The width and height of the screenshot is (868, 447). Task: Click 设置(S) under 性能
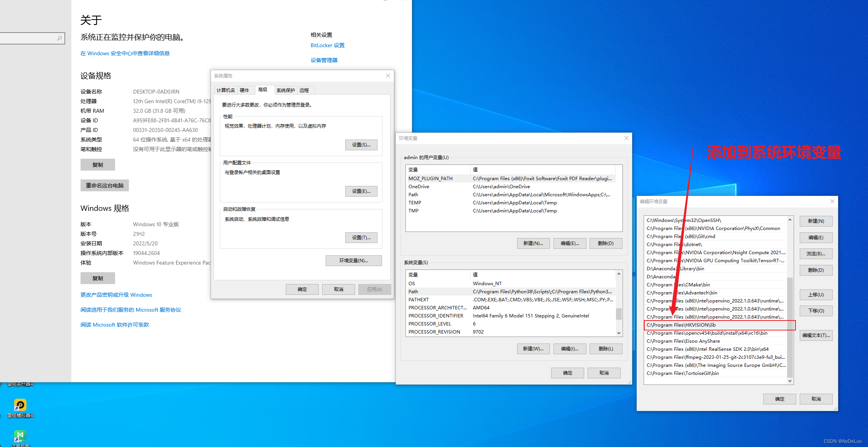pyautogui.click(x=361, y=145)
